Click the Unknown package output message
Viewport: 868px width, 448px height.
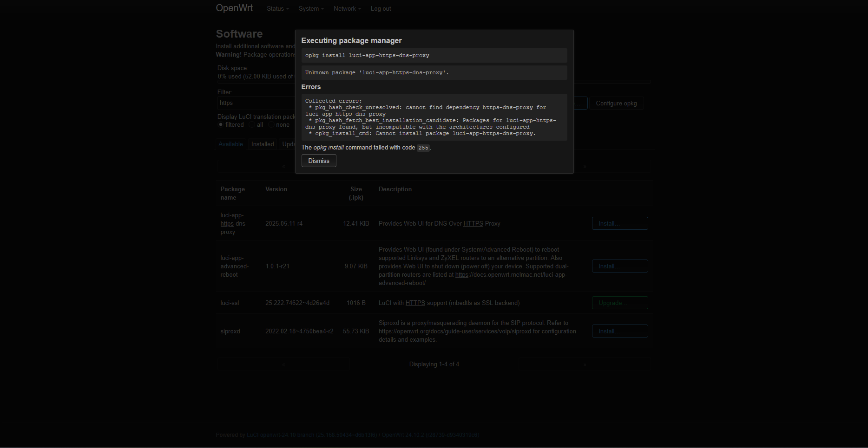(x=377, y=72)
